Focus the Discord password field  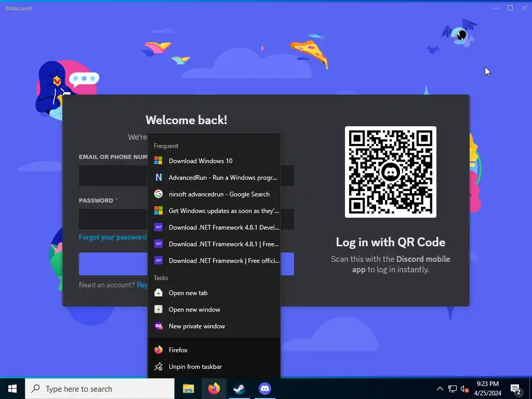click(x=187, y=219)
